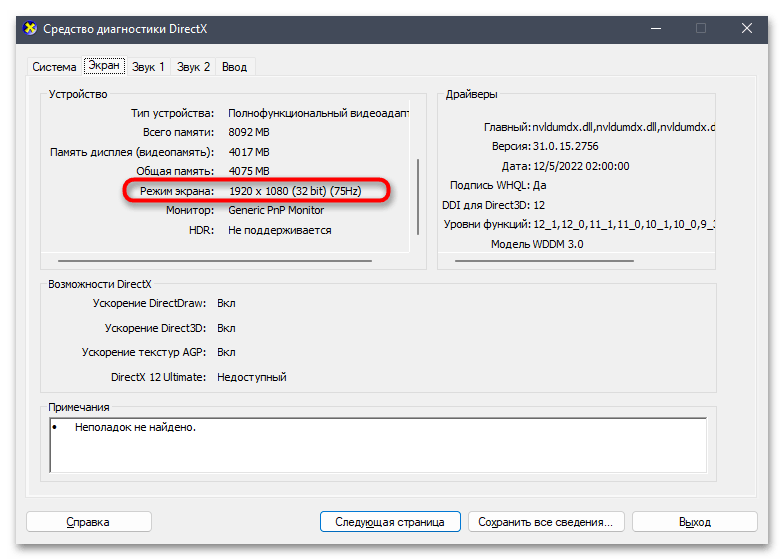This screenshot has height=560, width=784.
Task: Click Ускорение текстур AGP: Вкл value
Action: [x=226, y=352]
